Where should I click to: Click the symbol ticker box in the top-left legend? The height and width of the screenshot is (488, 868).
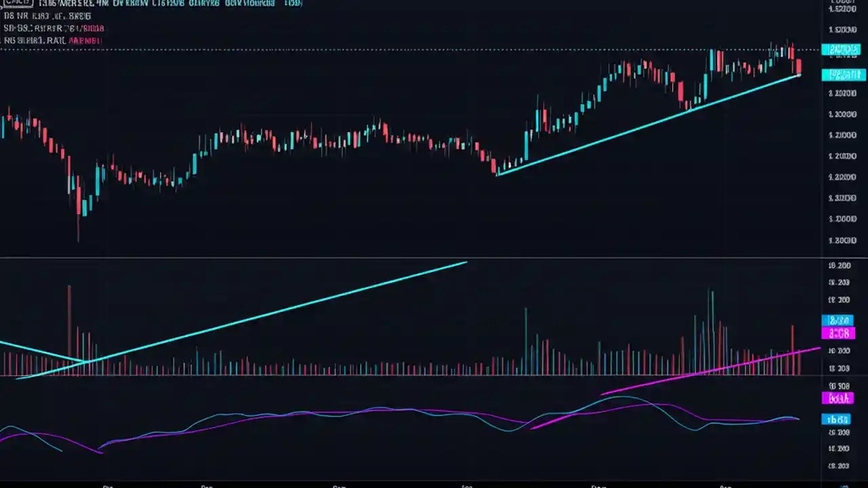tap(17, 3)
